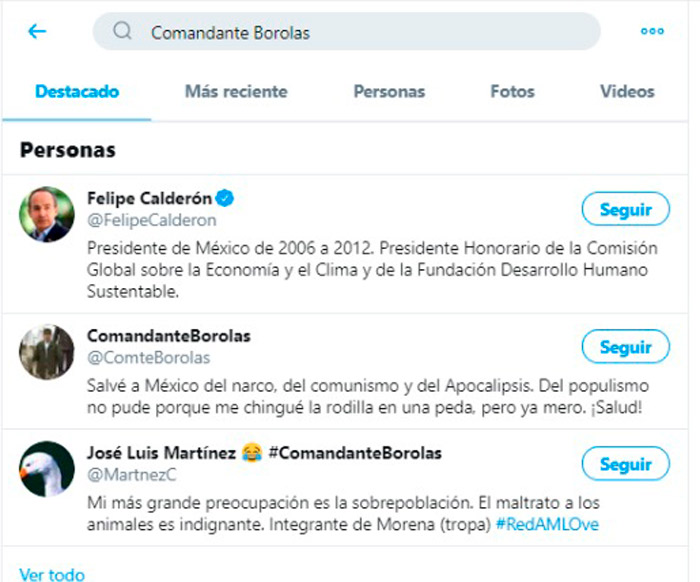This screenshot has width=700, height=582.
Task: Follow Felipe Calderón with Seguir button
Action: 625,210
